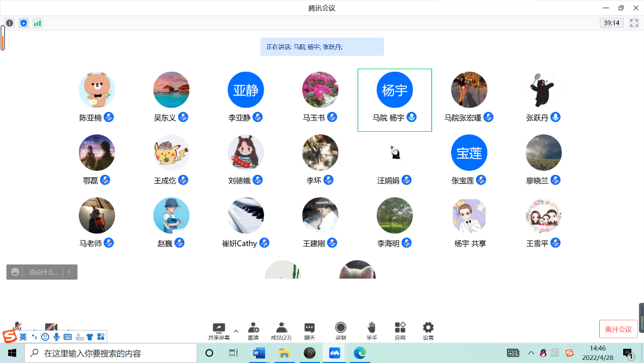The height and width of the screenshot is (363, 644).
Task: Open the 成员(23) members list
Action: (281, 327)
